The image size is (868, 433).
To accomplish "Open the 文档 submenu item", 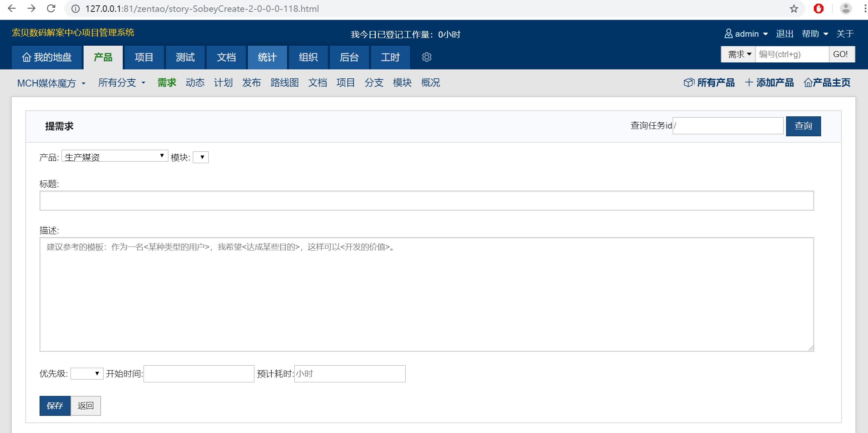I will [x=318, y=83].
